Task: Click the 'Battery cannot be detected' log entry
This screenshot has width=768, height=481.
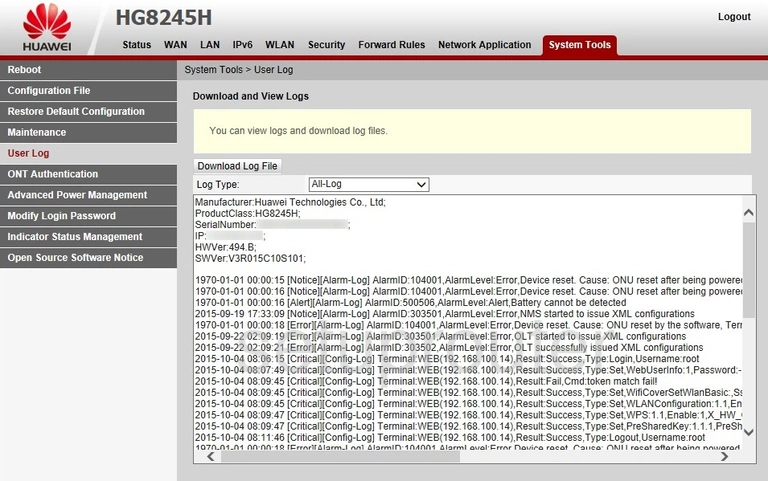Action: point(410,303)
